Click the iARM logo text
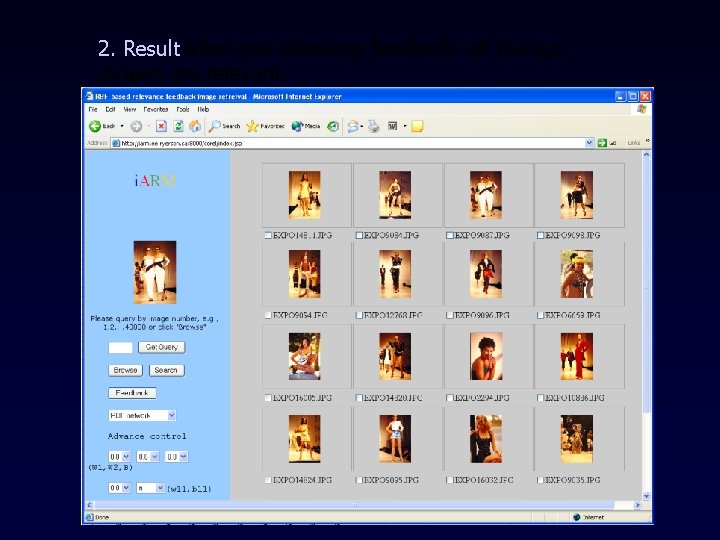Screen dimensions: 720x540 (x=155, y=180)
